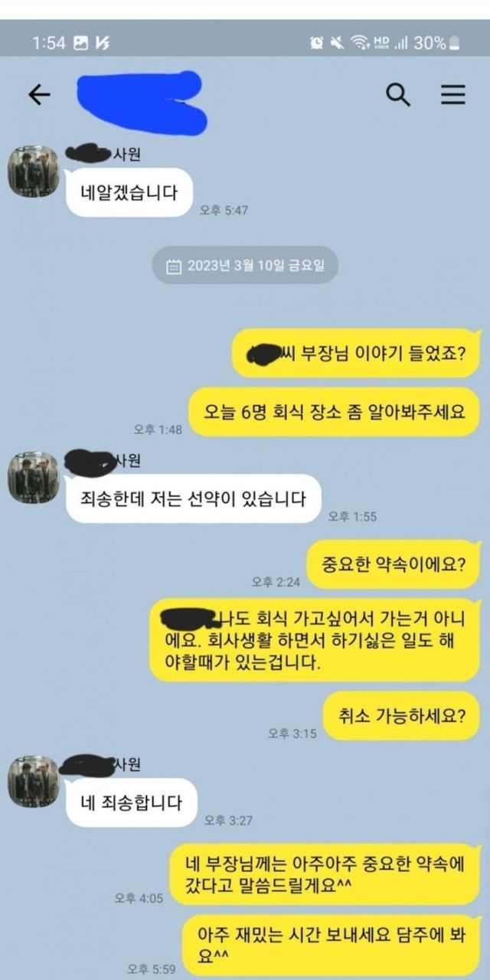Select the 네알겠습니다 message bubble
The height and width of the screenshot is (980, 490).
pos(129,192)
